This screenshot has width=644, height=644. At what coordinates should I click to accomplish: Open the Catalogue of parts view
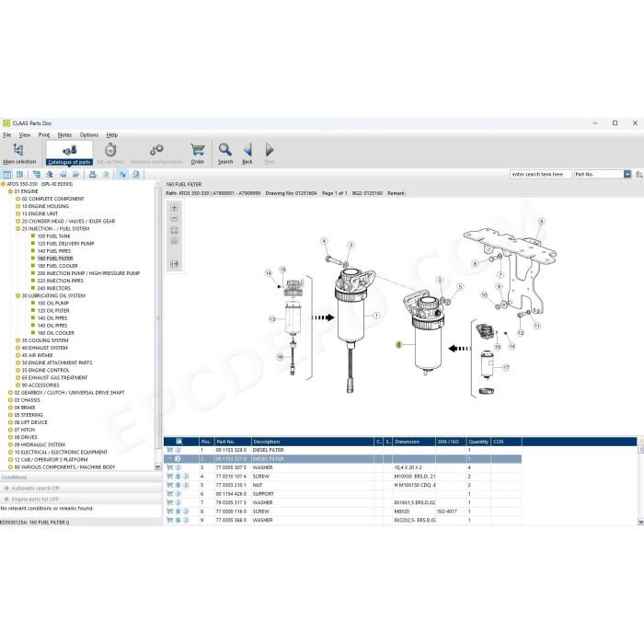click(x=69, y=154)
